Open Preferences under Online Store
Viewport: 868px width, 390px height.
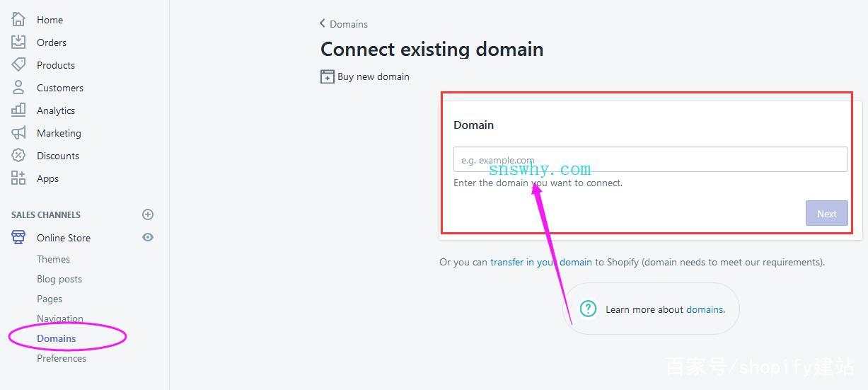[x=62, y=358]
